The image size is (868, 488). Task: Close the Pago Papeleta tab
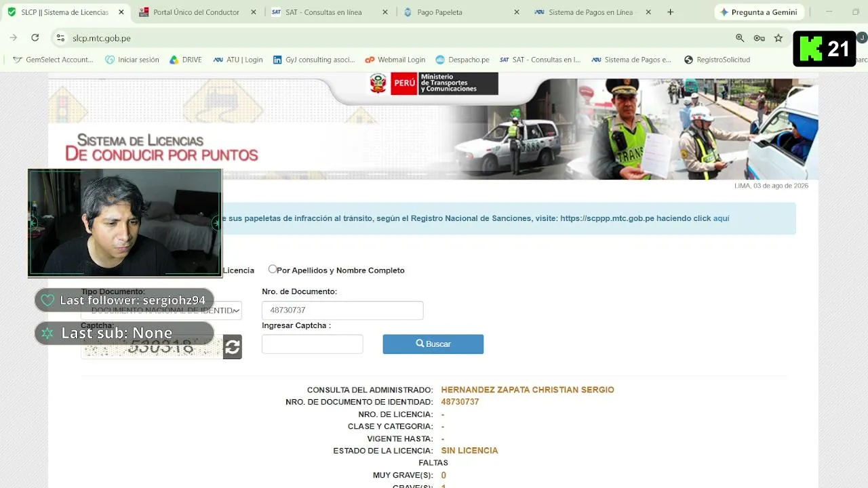click(x=517, y=12)
